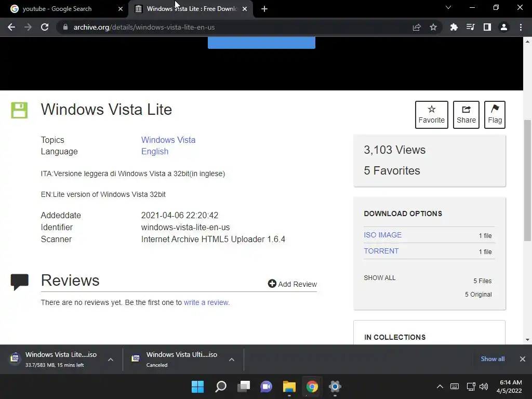Close the downloads bar

click(523, 359)
